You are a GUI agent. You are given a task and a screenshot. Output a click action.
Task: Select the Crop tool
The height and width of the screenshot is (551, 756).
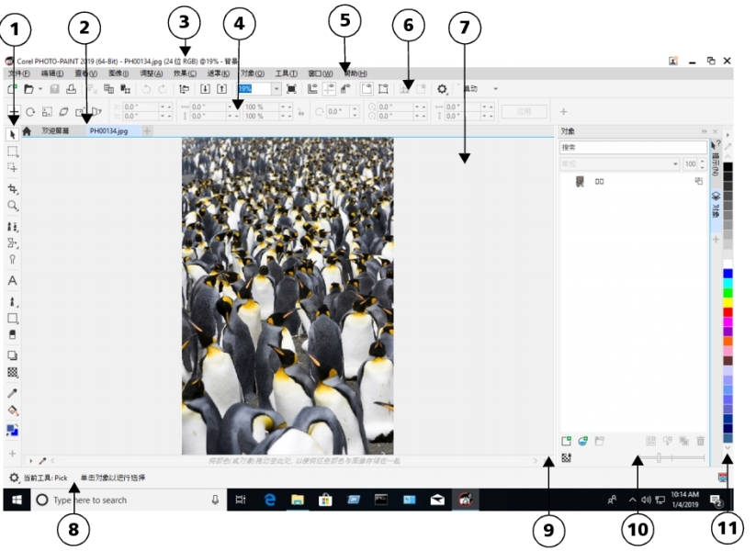point(13,188)
